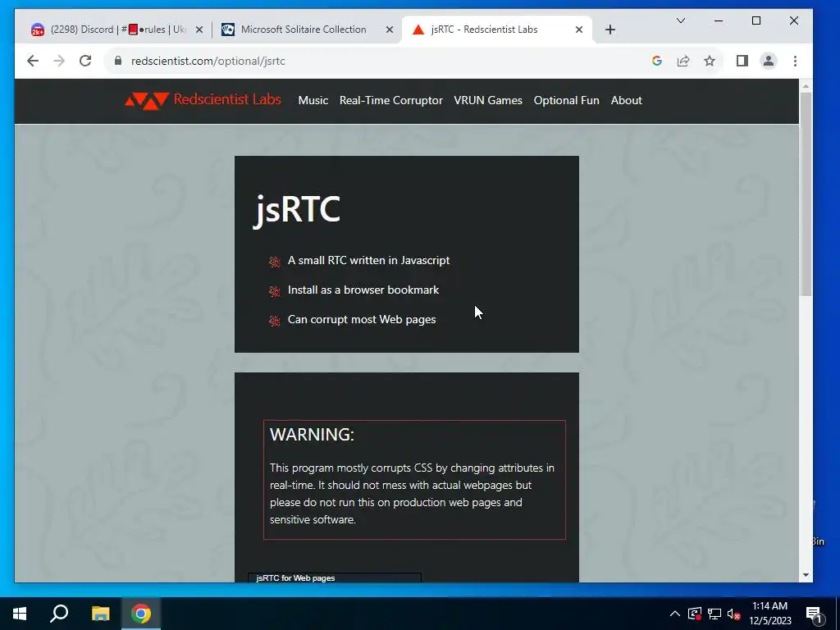Click the padlock site info icon
Screen dimensions: 840x630
(118, 61)
